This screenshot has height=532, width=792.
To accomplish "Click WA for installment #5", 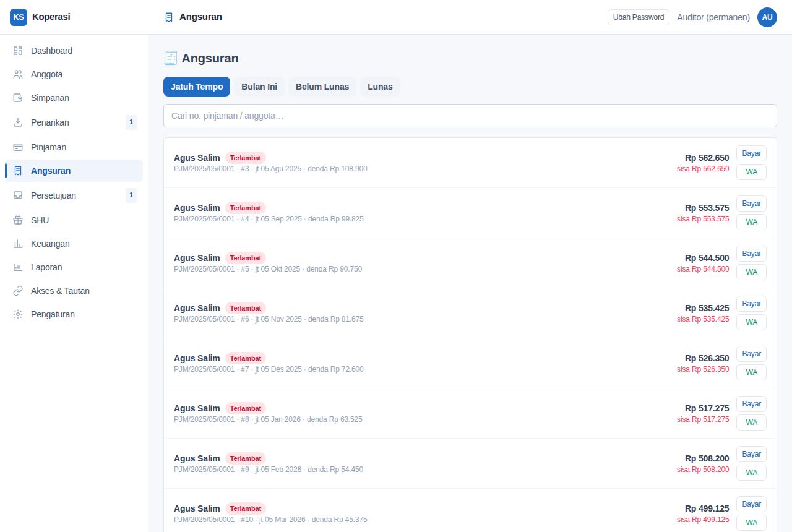I will pyautogui.click(x=751, y=272).
